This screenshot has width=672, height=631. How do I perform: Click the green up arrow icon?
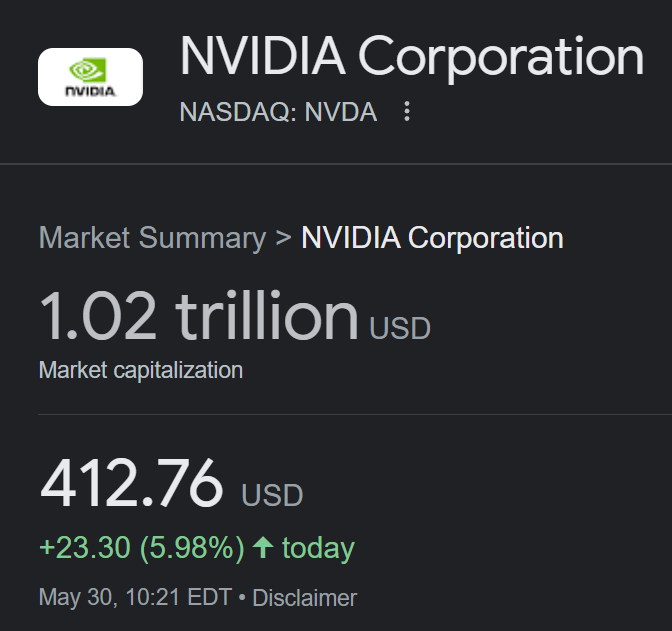tap(263, 548)
